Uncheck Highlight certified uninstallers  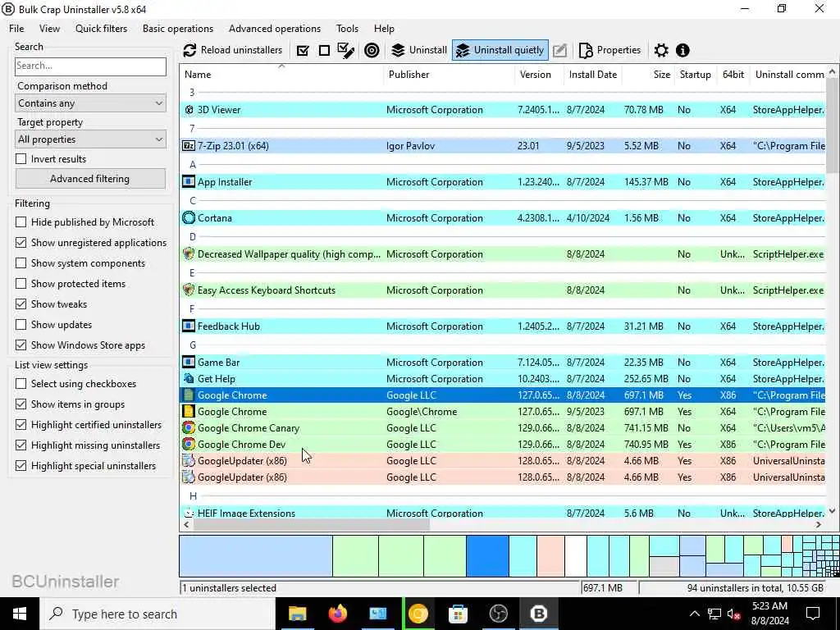point(21,425)
